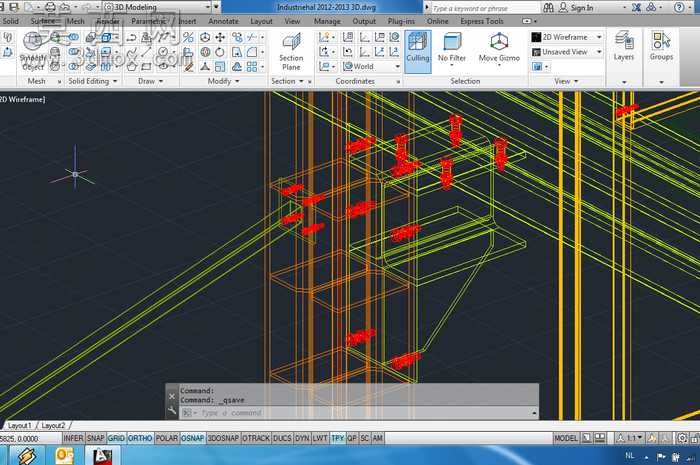Viewport: 700px width, 465px height.
Task: Click the Sign In button
Action: [x=577, y=8]
